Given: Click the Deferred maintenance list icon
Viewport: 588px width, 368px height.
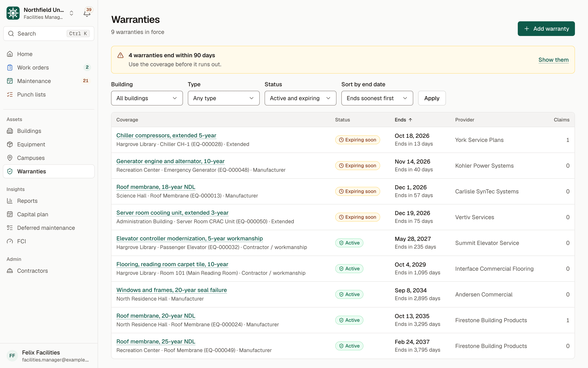Looking at the screenshot, I should click(10, 228).
